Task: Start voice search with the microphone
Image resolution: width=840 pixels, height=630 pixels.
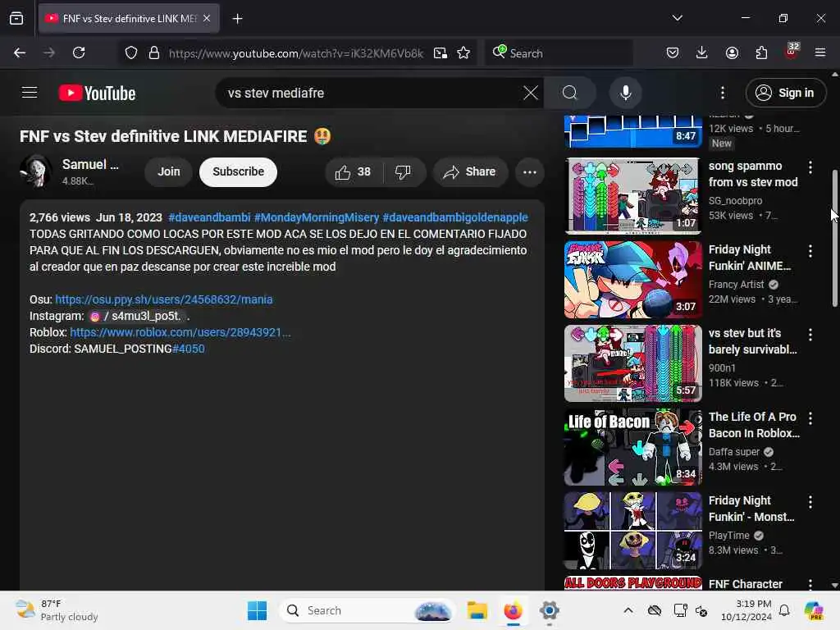Action: pyautogui.click(x=625, y=93)
